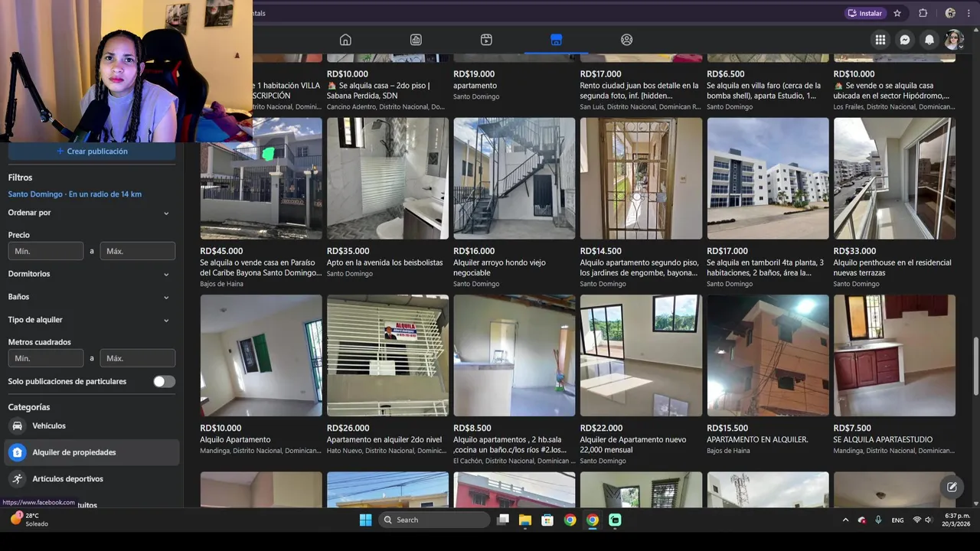This screenshot has height=551, width=980.
Task: Open RD$22.000 Apartamento nuevo listing photo
Action: tap(641, 356)
